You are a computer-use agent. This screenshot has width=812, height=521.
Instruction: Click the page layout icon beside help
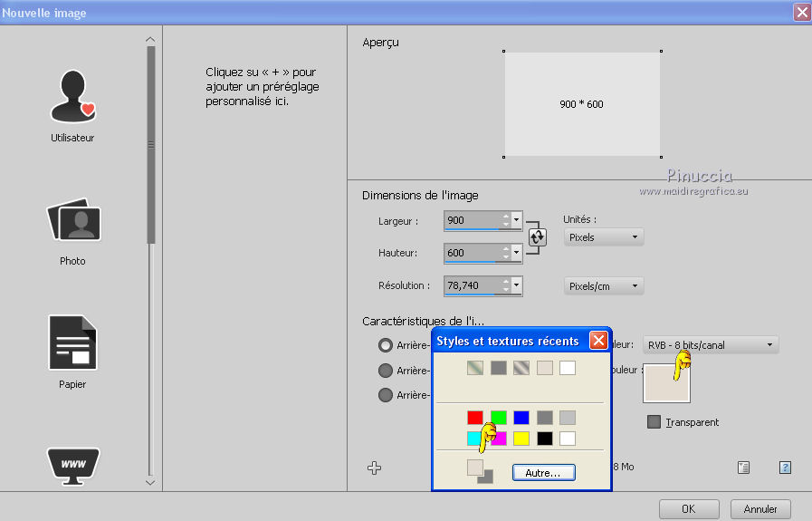point(743,468)
